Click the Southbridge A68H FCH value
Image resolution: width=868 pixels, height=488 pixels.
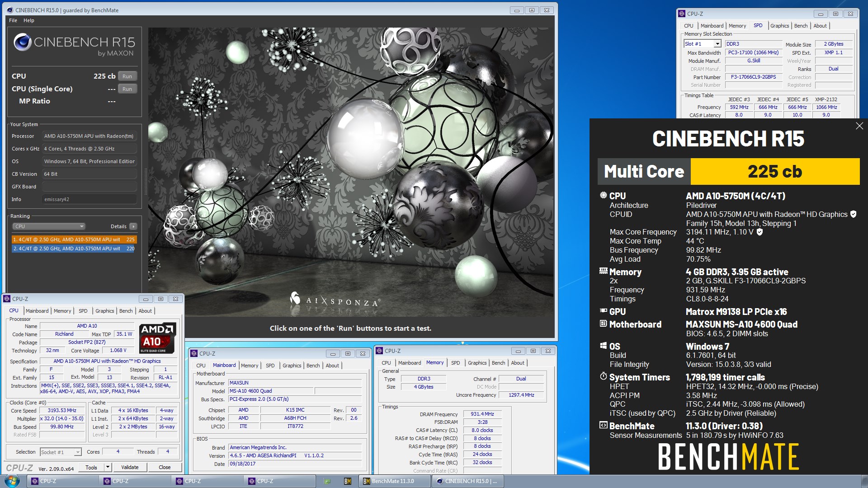pos(295,418)
